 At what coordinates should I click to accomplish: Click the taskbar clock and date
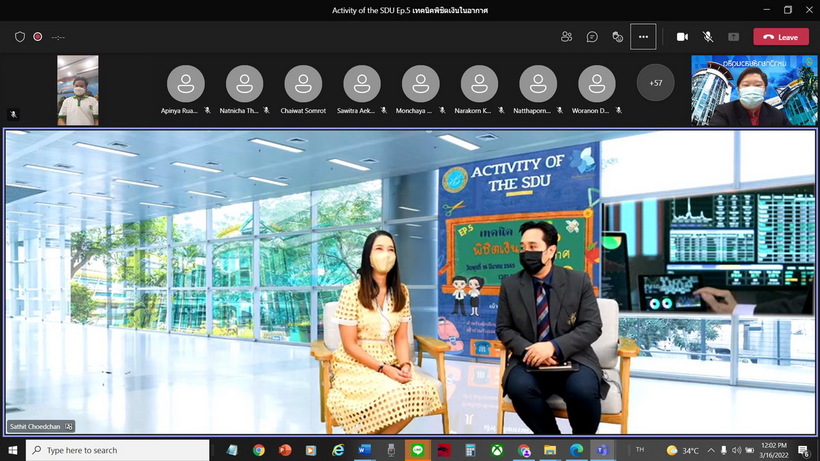pos(775,451)
